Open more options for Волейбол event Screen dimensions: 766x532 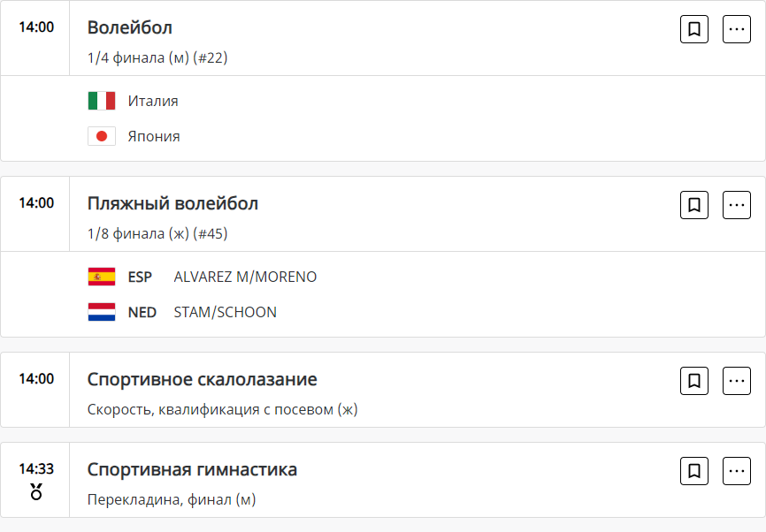pyautogui.click(x=737, y=29)
